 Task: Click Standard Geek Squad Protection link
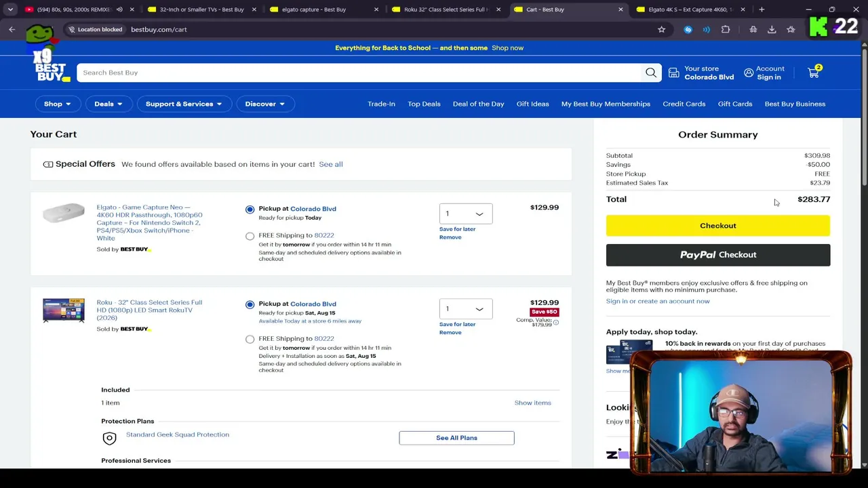click(x=178, y=434)
